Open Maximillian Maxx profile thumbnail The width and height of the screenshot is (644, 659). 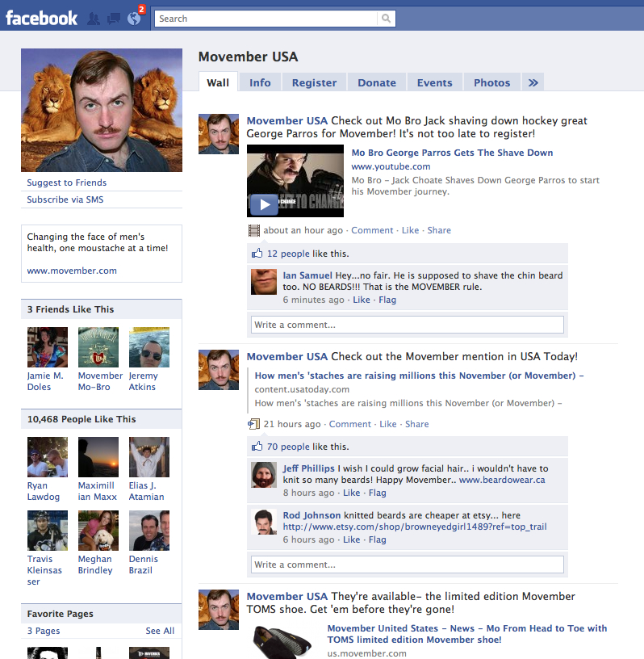[98, 457]
